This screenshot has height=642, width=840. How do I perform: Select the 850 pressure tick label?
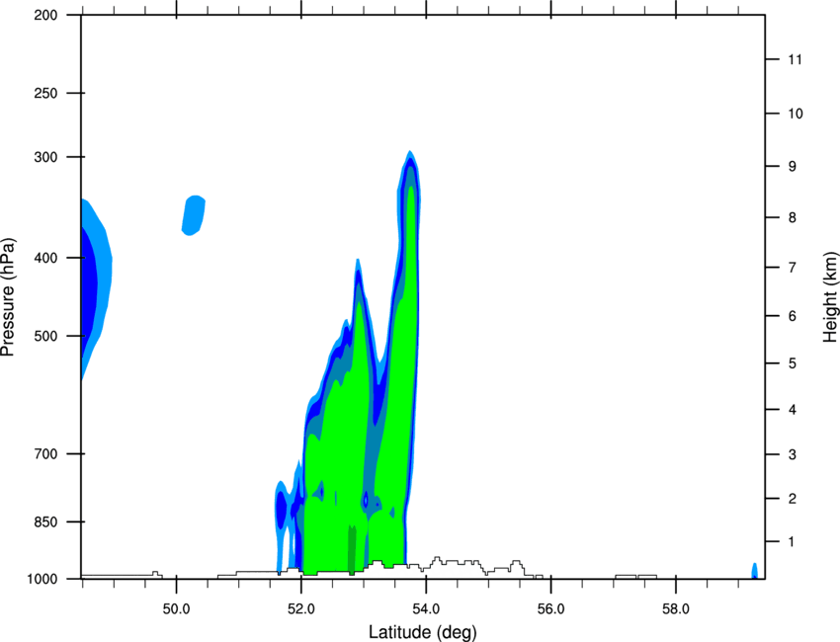click(45, 522)
